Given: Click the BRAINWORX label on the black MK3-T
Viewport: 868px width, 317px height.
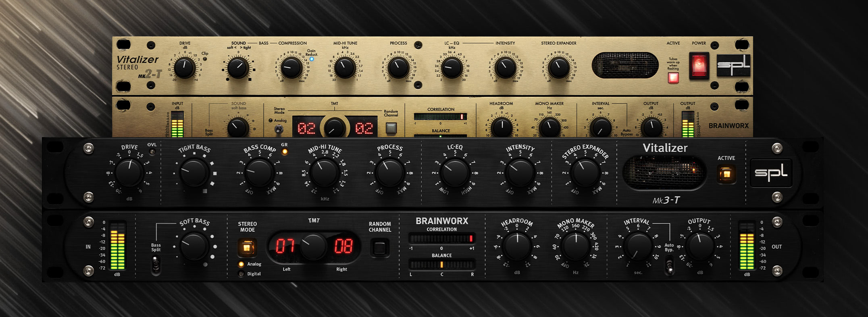Looking at the screenshot, I should click(x=442, y=221).
